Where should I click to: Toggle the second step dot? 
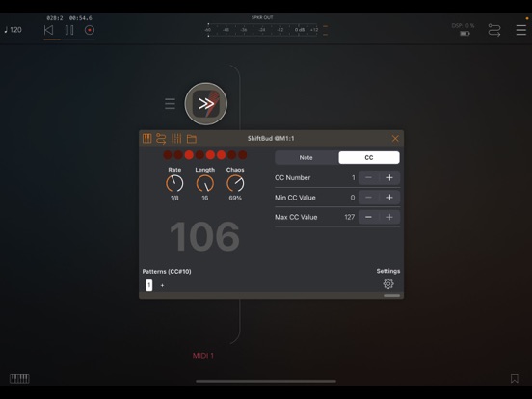click(178, 155)
